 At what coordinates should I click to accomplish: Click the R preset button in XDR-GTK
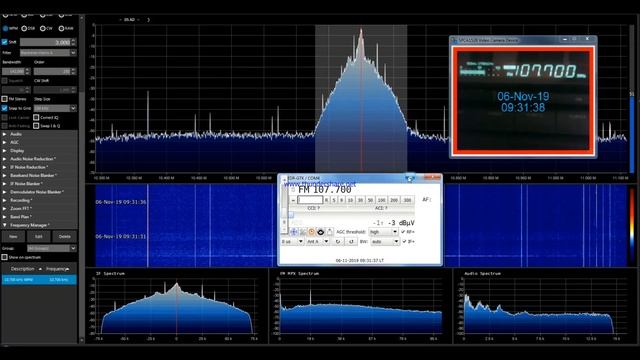pos(327,200)
